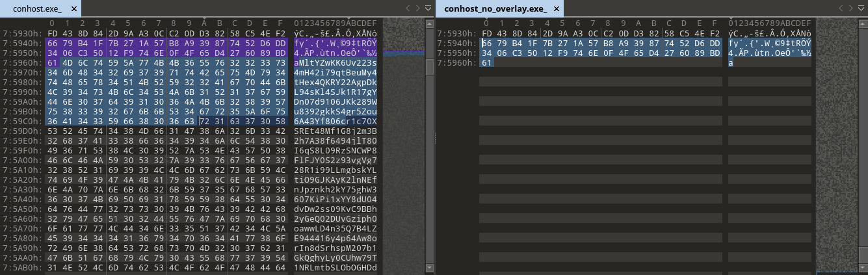Click byte 61 at 7:5960h in right pane

pyautogui.click(x=486, y=63)
